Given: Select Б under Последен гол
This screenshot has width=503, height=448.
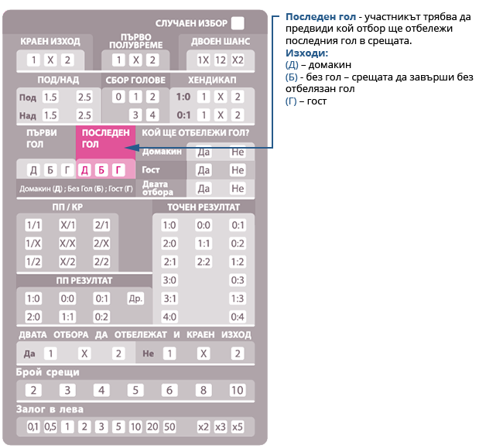Looking at the screenshot, I should pyautogui.click(x=101, y=170).
